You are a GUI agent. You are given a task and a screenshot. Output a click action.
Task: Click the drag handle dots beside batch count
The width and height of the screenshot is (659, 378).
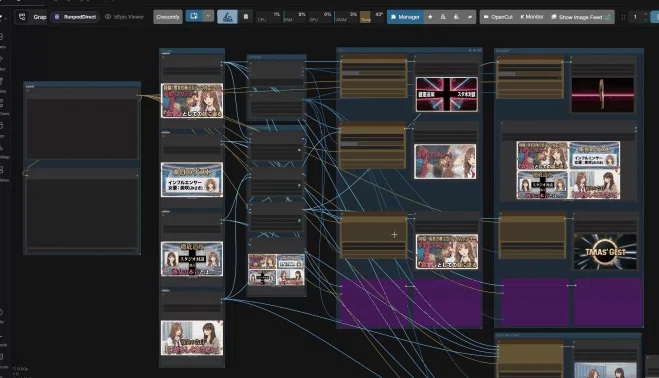(x=623, y=17)
